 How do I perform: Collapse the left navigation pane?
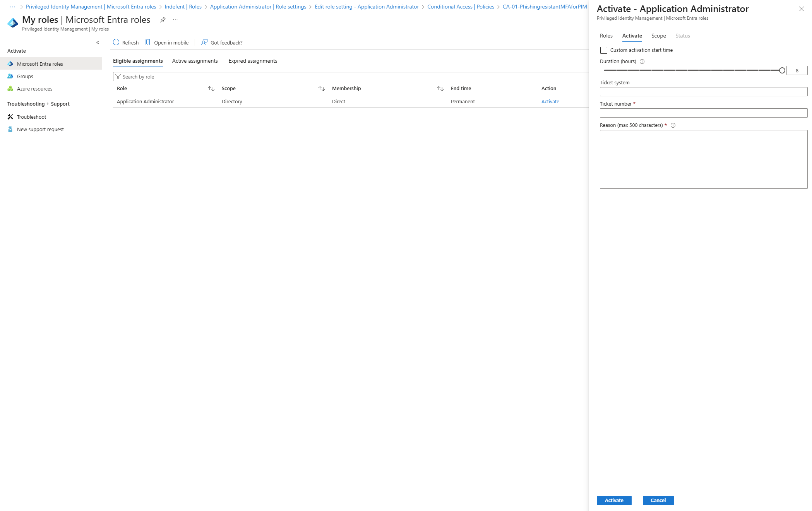(x=98, y=43)
